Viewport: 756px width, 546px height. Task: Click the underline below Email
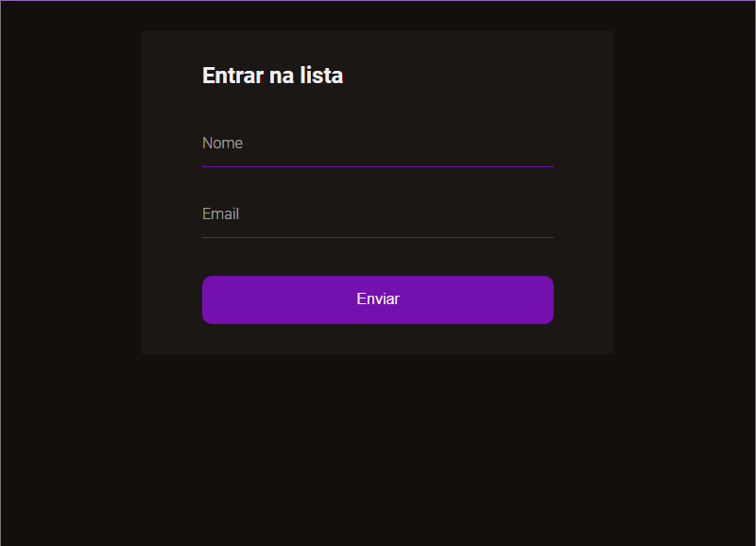(x=377, y=237)
